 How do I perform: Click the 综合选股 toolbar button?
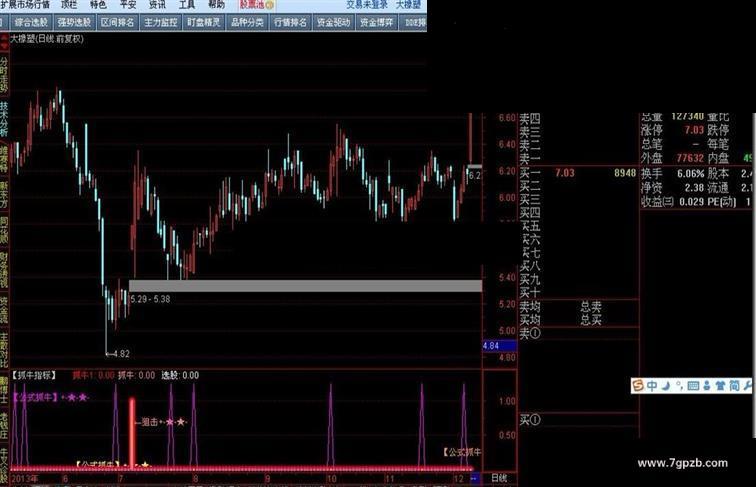(31, 23)
